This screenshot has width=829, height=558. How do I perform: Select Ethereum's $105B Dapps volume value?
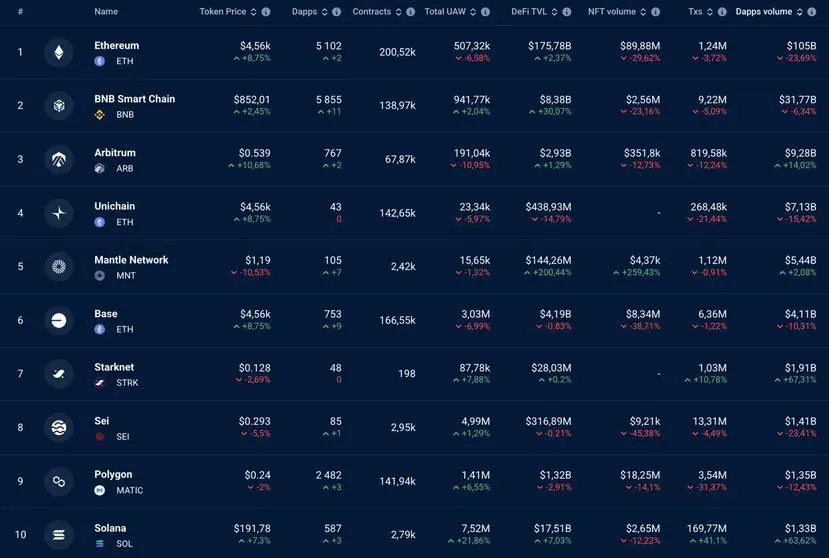(801, 46)
